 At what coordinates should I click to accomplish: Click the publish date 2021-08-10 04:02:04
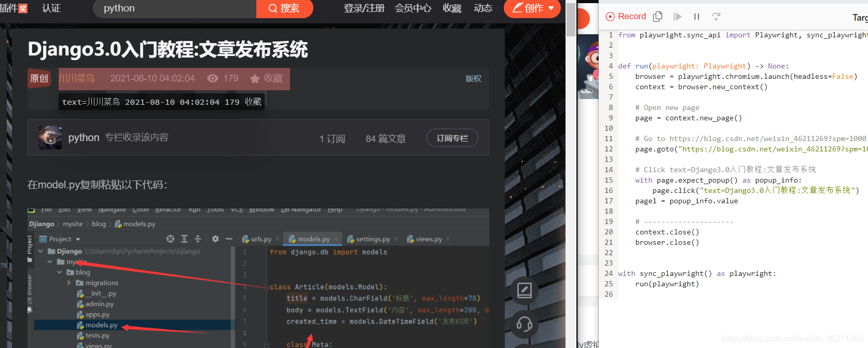[x=153, y=78]
